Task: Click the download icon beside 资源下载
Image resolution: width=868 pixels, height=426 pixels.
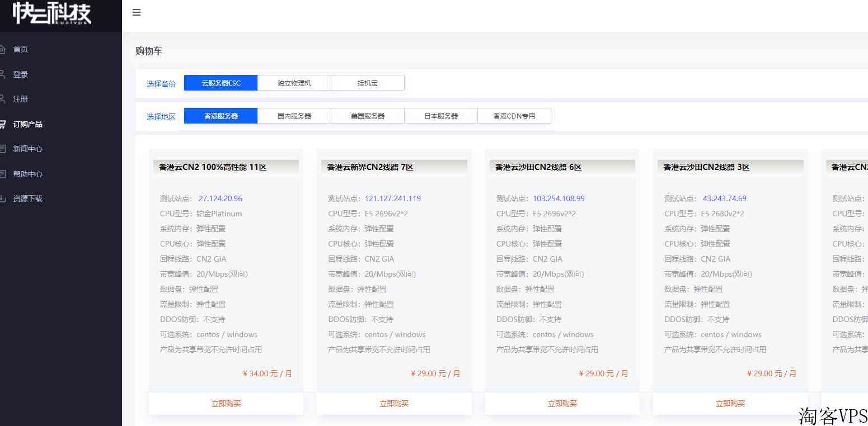Action: (2, 198)
